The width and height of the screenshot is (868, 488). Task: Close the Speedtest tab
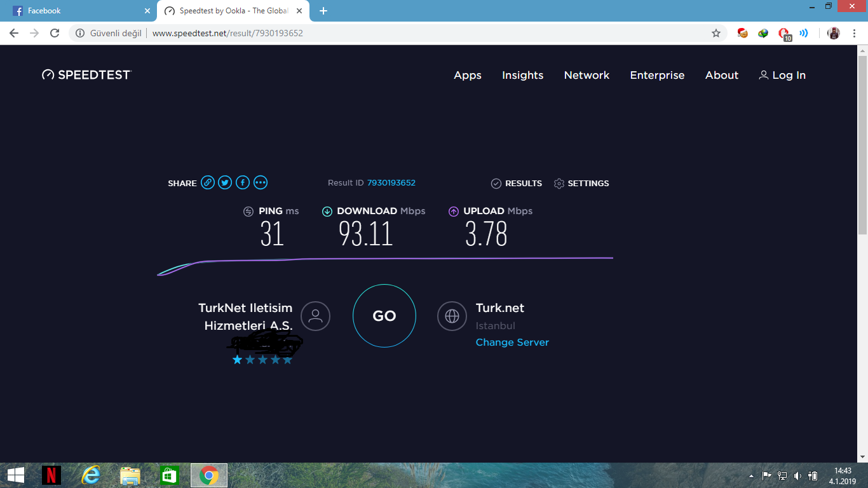(x=299, y=11)
